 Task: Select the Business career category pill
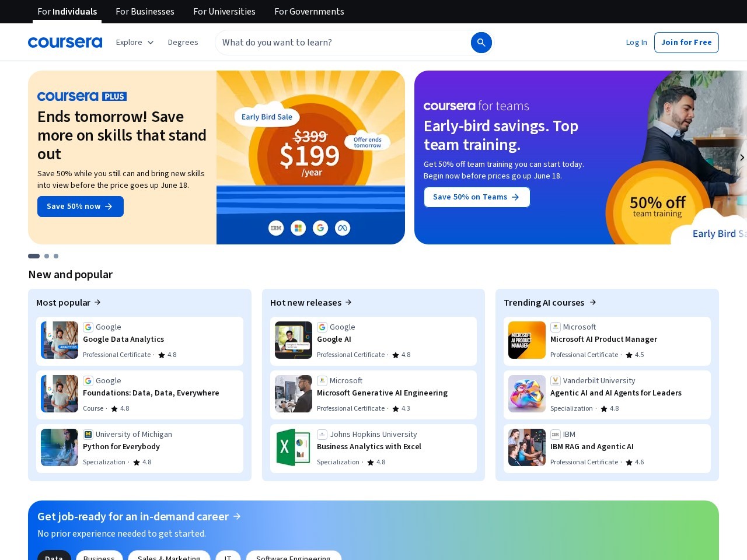(x=99, y=555)
